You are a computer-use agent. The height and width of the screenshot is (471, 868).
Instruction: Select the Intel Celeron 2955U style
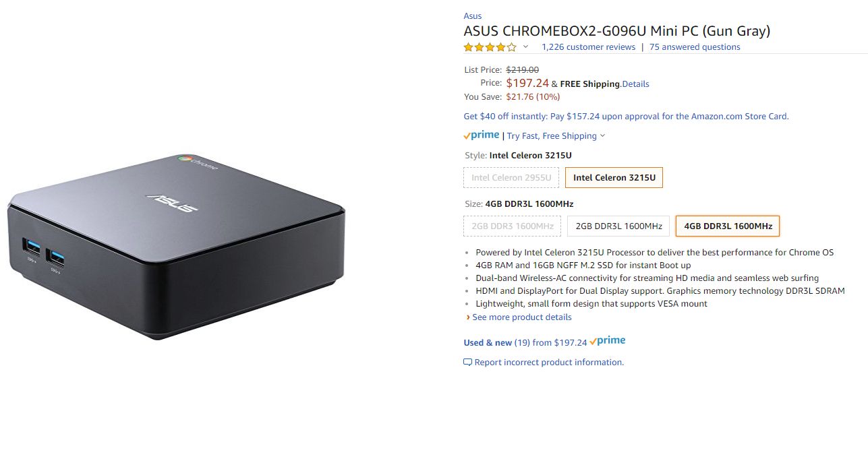[x=511, y=178]
